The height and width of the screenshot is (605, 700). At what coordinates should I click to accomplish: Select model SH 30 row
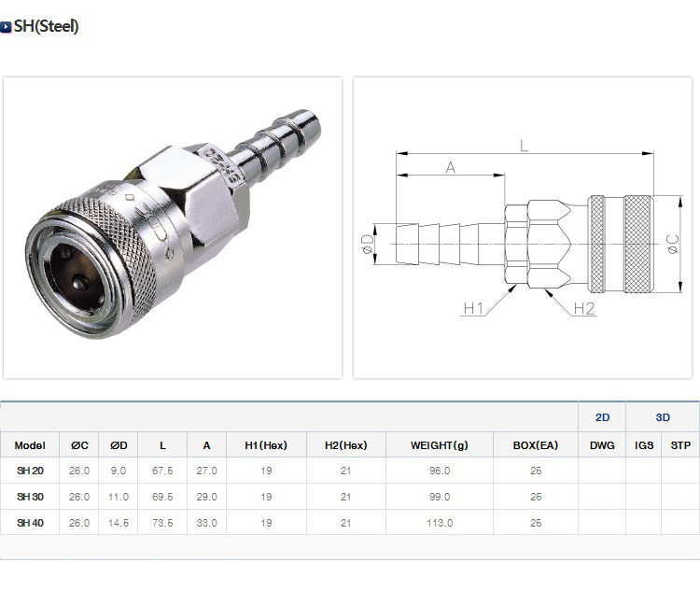[350, 497]
